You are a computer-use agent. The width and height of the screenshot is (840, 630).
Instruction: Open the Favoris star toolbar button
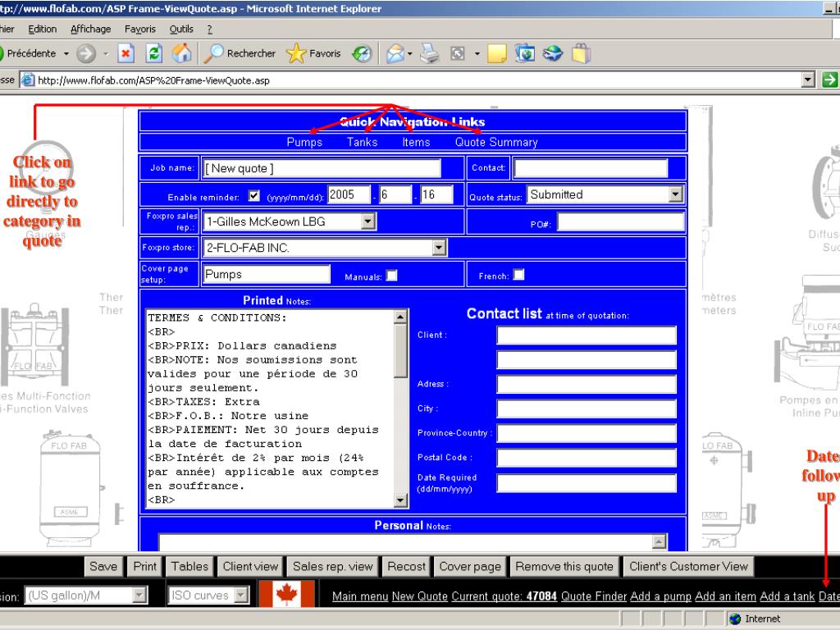[x=313, y=53]
